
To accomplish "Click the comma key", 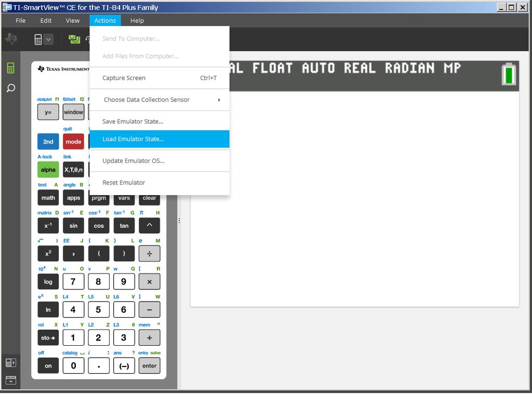I will coord(73,254).
